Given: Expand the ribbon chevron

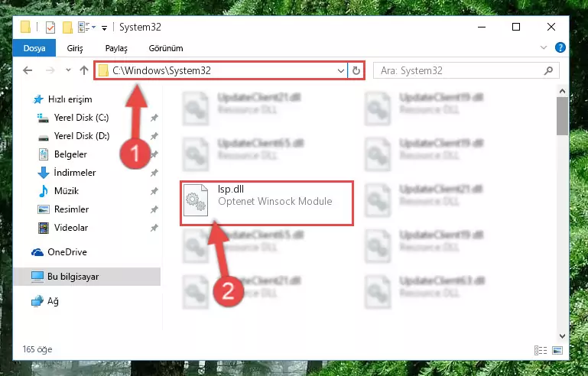Looking at the screenshot, I should (x=544, y=47).
